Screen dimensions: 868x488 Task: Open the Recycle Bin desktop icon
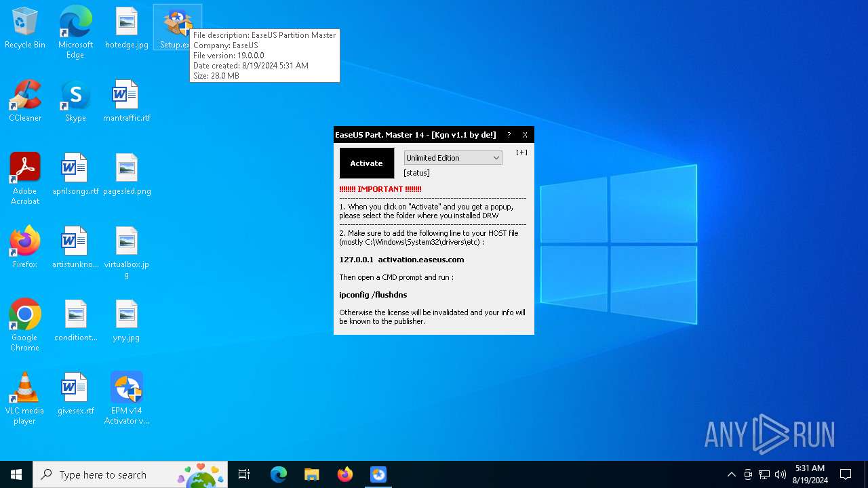tap(25, 28)
